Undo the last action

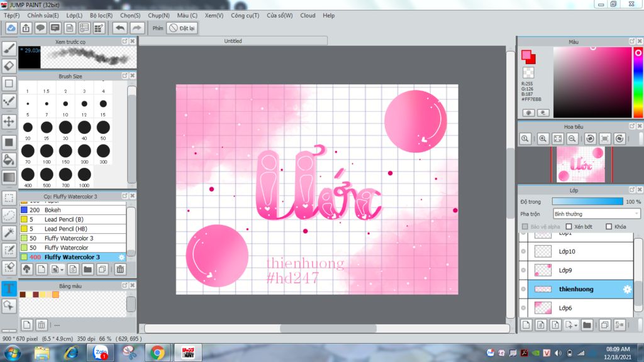120,28
